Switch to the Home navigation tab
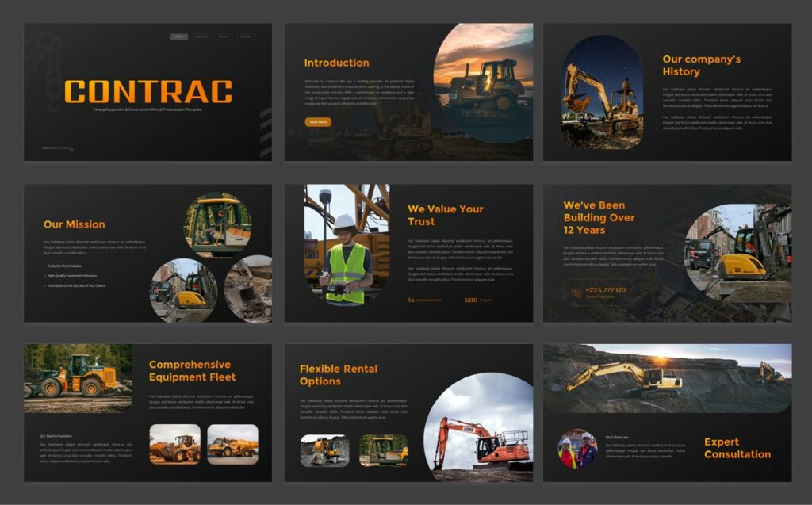The image size is (812, 505). [x=179, y=36]
